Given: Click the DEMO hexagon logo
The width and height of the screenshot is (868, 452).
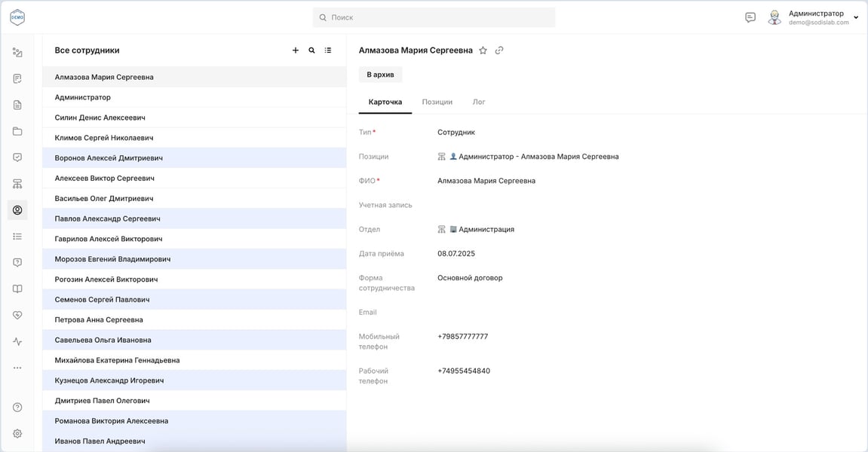Looking at the screenshot, I should pos(17,17).
